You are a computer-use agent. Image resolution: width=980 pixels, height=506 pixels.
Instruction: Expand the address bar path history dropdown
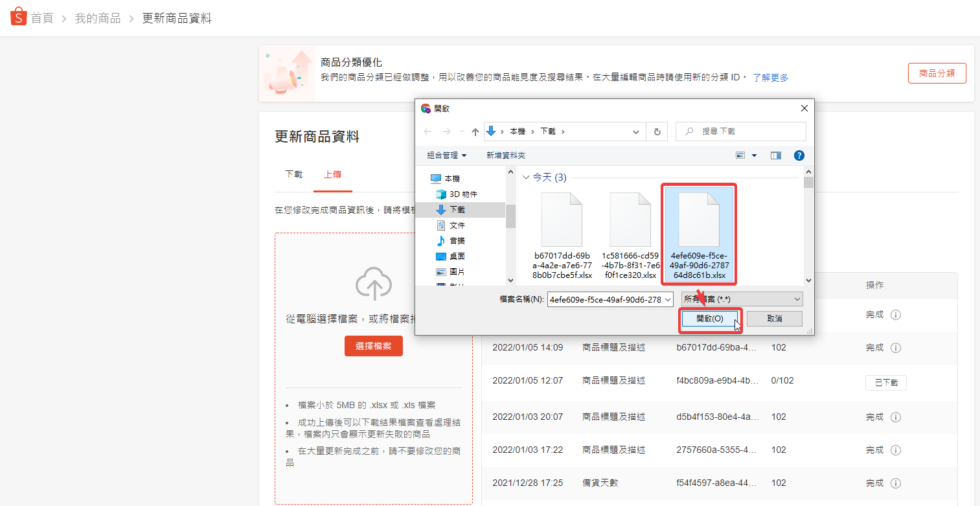point(636,132)
